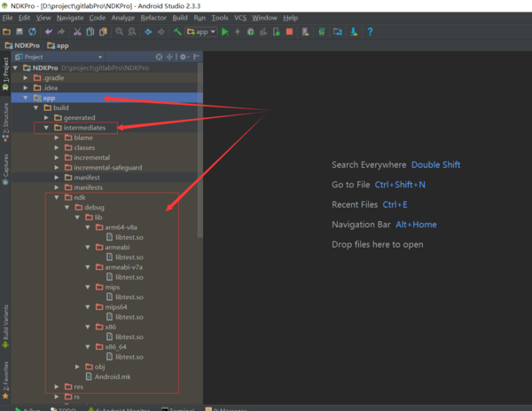This screenshot has height=411, width=532.
Task: Select libtest.so under armeabi-v7a
Action: (x=125, y=277)
